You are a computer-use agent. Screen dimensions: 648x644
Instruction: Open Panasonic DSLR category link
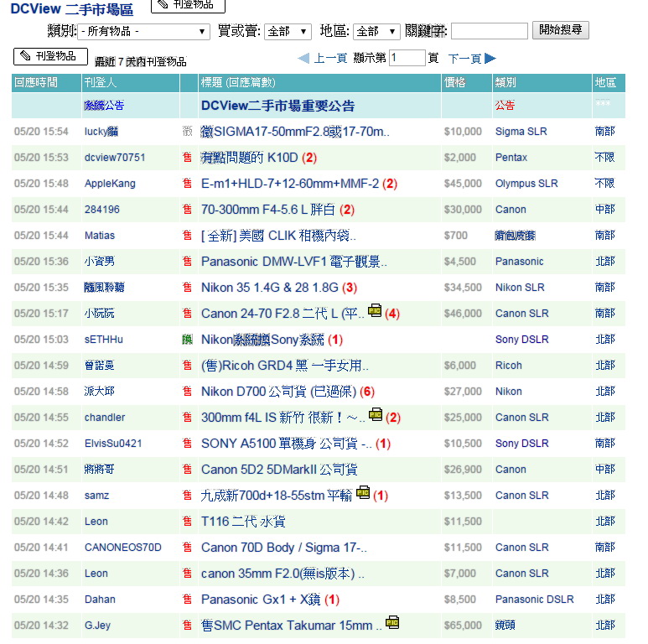[534, 600]
